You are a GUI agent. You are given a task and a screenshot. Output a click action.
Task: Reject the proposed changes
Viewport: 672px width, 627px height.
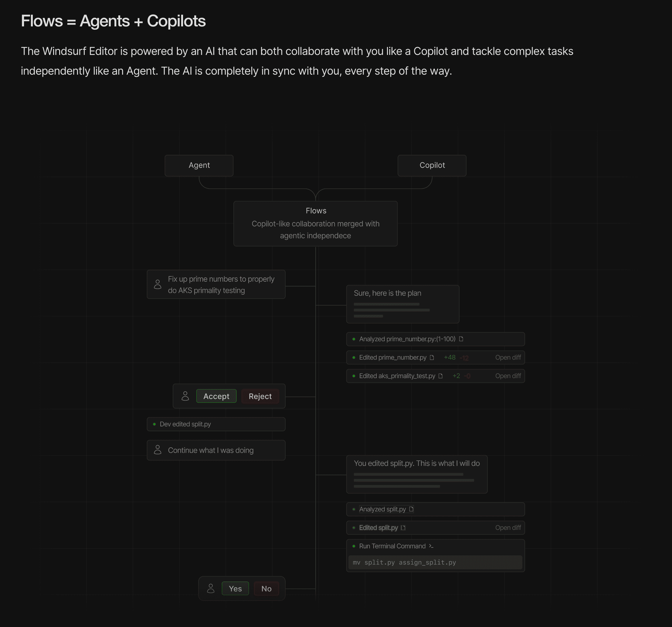(x=260, y=396)
